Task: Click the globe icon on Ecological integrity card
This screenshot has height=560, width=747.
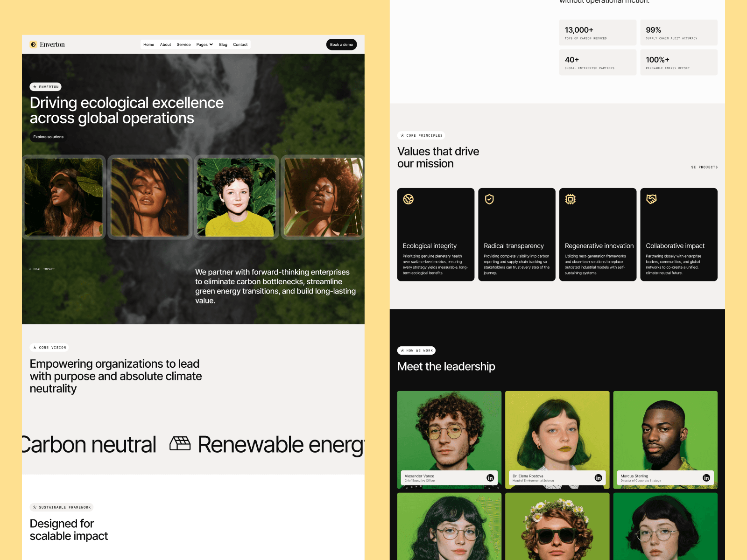Action: pos(409,199)
